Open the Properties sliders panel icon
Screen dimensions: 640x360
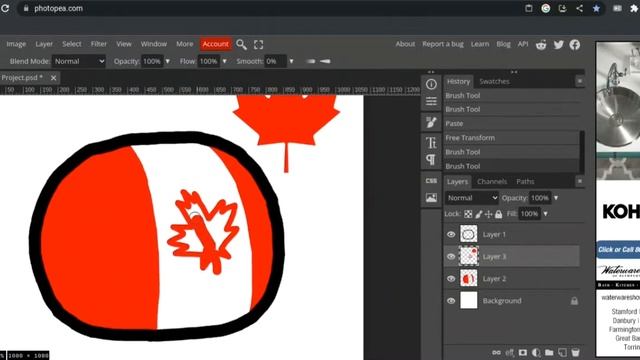[431, 101]
